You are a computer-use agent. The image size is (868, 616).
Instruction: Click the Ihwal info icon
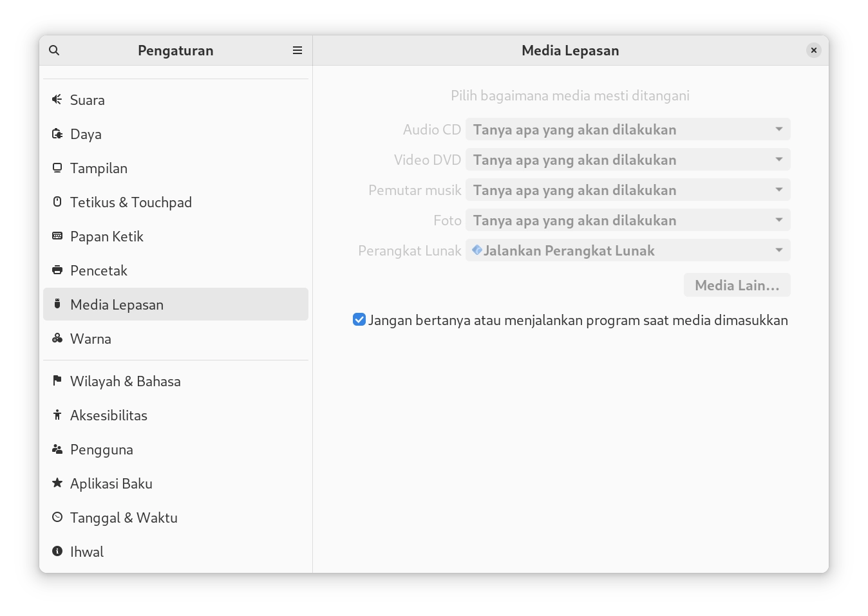pyautogui.click(x=57, y=552)
